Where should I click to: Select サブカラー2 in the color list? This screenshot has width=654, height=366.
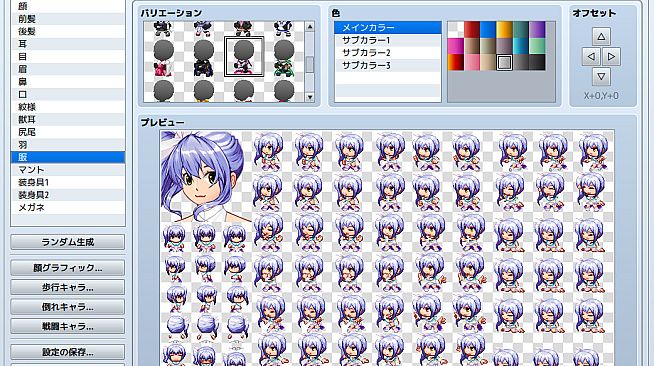387,53
